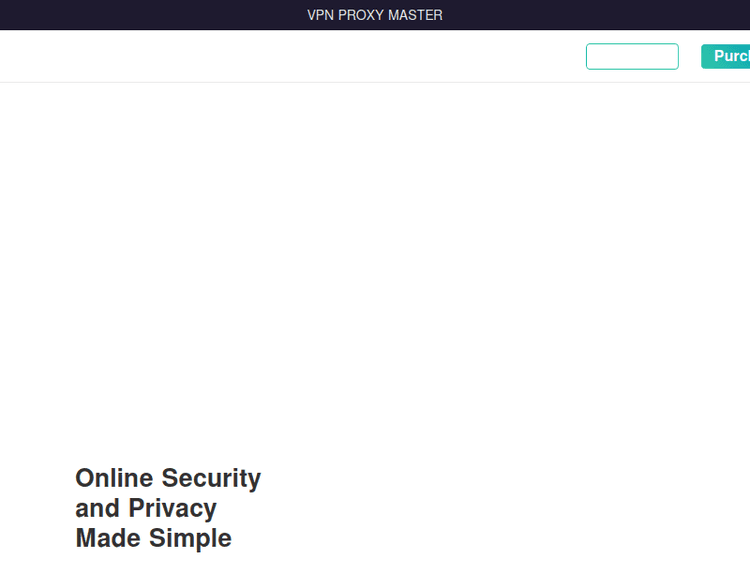Click the word "Made" in the headline

[x=108, y=539]
